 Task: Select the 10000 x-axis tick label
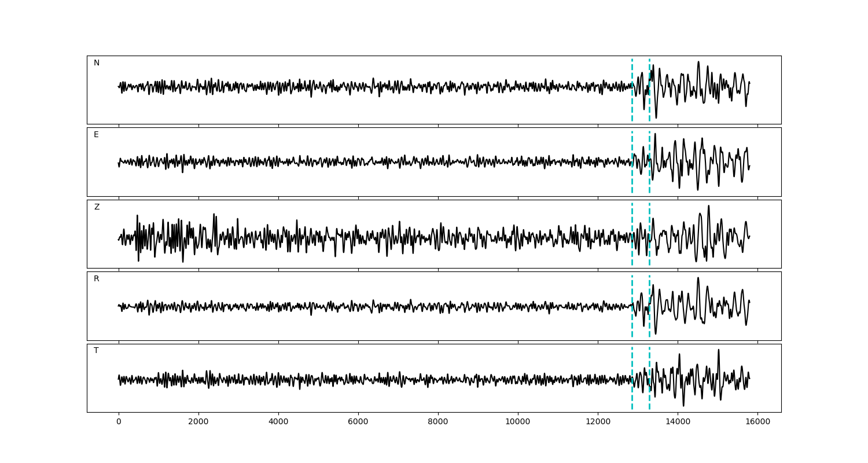518,422
